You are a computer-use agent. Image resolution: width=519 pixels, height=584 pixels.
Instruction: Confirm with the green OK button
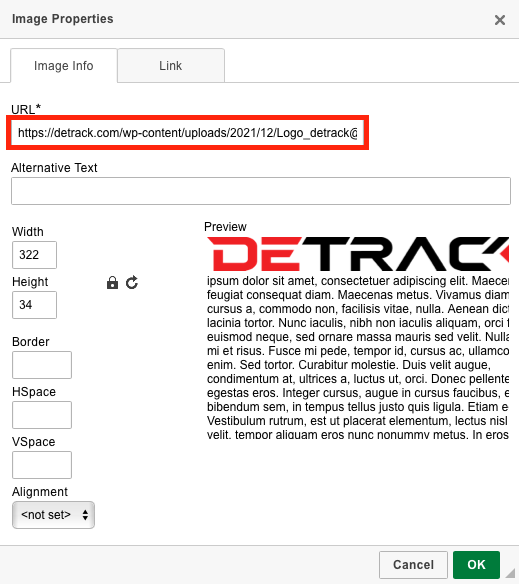pyautogui.click(x=476, y=565)
